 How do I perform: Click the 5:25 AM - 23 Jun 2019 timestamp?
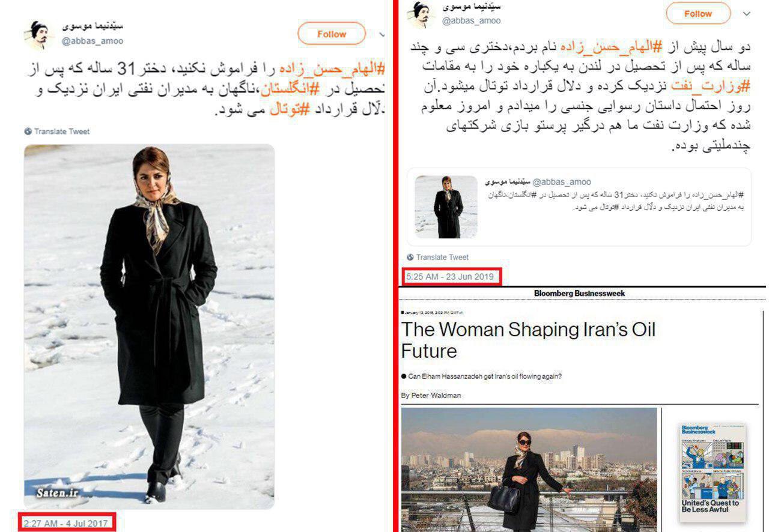click(450, 277)
